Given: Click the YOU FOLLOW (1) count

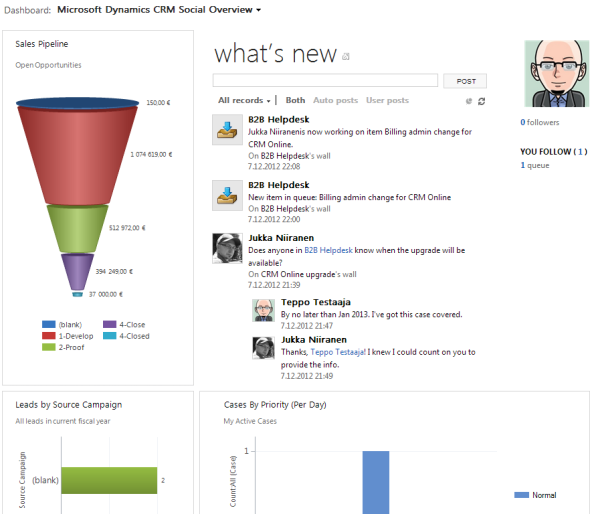Looking at the screenshot, I should pos(580,152).
